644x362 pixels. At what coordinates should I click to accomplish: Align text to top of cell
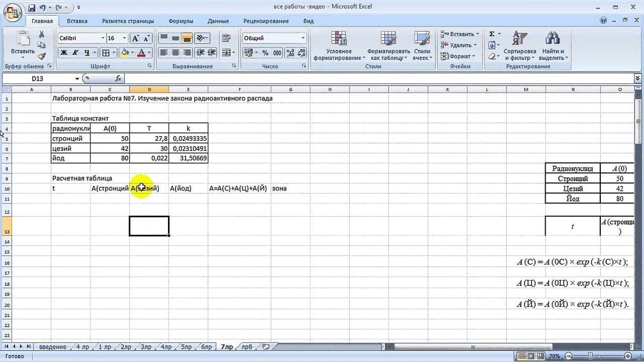pos(164,38)
